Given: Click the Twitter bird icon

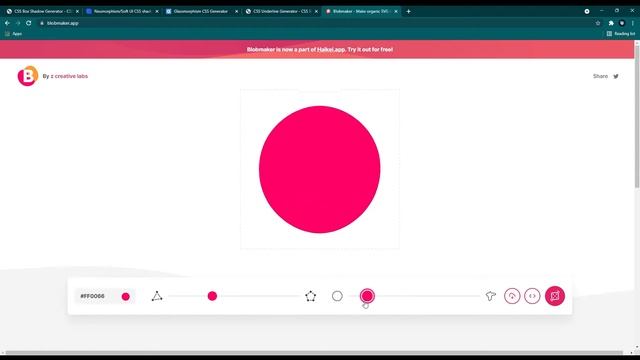Looking at the screenshot, I should point(616,76).
